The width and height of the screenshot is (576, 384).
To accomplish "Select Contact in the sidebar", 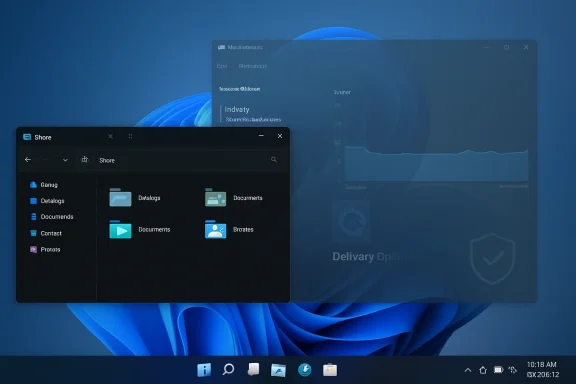I will 46,233.
